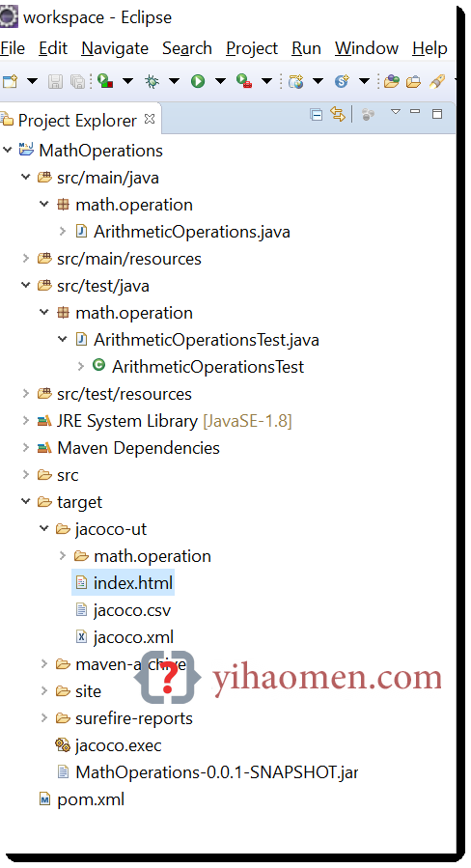Click the Save All toolbar icon
This screenshot has width=471, height=868.
(78, 82)
